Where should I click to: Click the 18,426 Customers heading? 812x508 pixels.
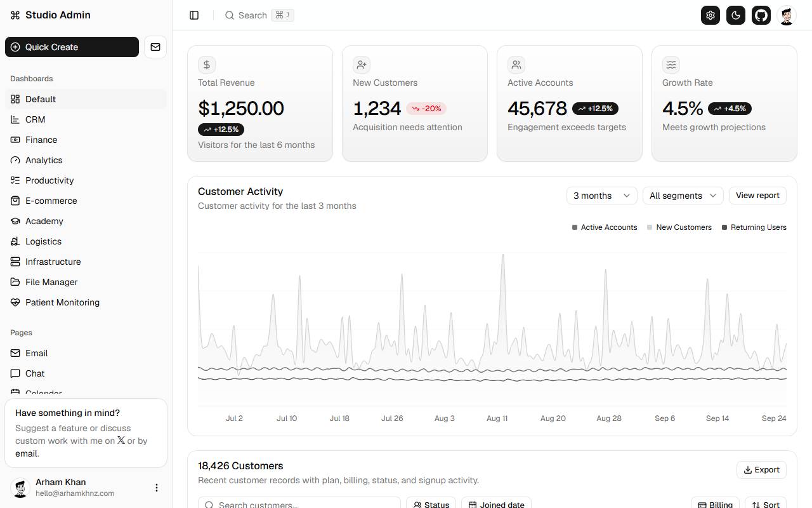pos(240,465)
